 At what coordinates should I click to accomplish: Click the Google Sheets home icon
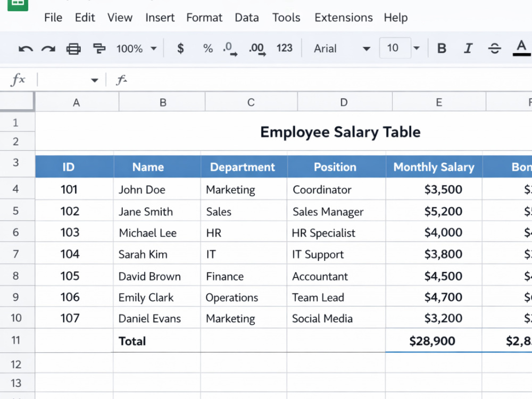click(x=18, y=4)
